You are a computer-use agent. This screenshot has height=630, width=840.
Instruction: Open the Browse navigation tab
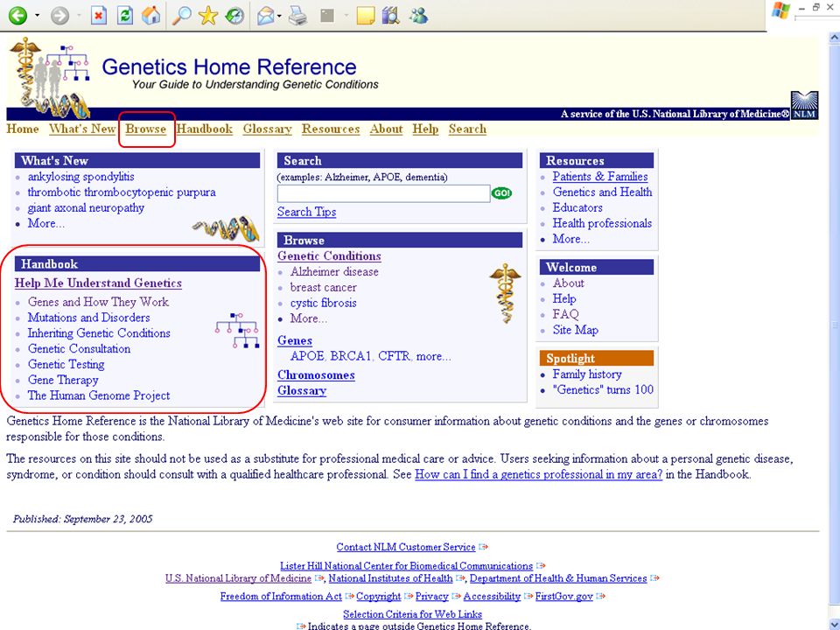(146, 129)
